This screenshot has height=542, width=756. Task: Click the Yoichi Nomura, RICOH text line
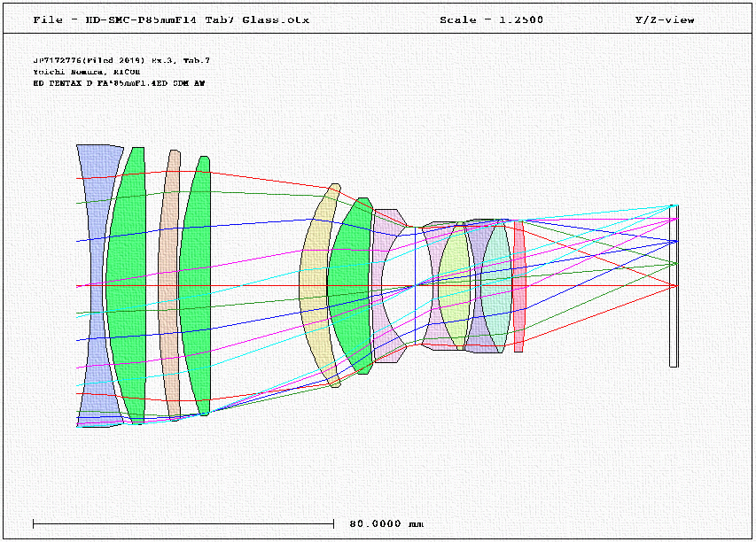coord(87,72)
